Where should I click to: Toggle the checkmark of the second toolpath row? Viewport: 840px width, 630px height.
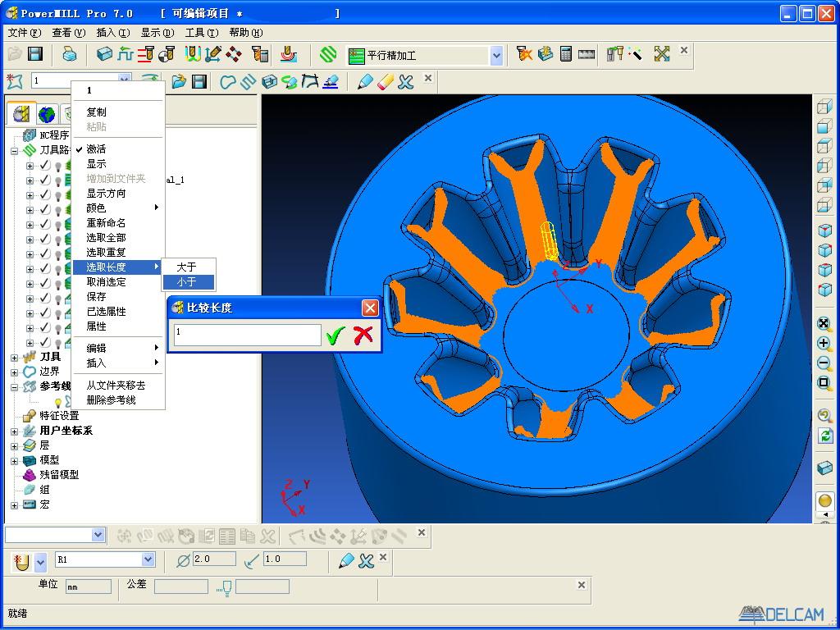click(x=45, y=180)
